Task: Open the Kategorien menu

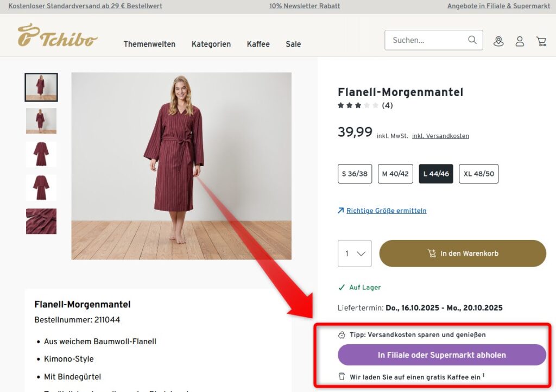Action: [211, 44]
